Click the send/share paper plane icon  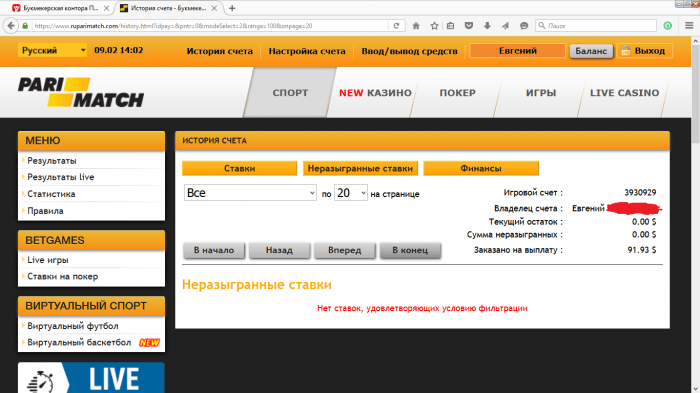click(x=505, y=26)
